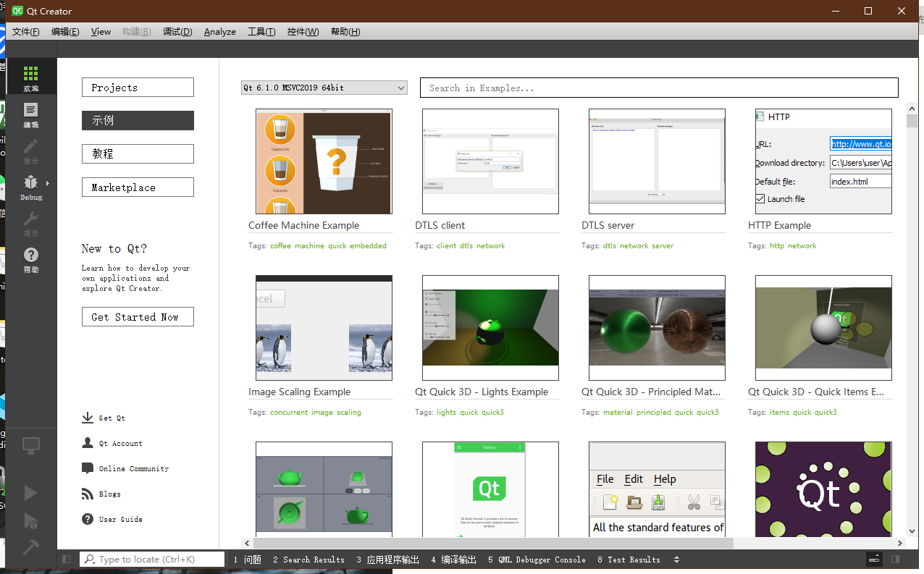Open the Coffee Machine Example thumbnail
924x574 pixels.
324,161
